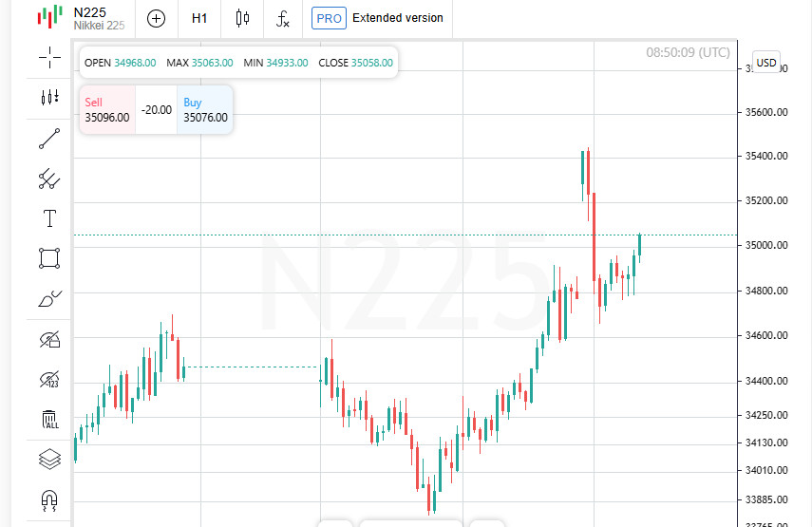The height and width of the screenshot is (527, 812).
Task: Open the object layers panel
Action: [x=49, y=460]
